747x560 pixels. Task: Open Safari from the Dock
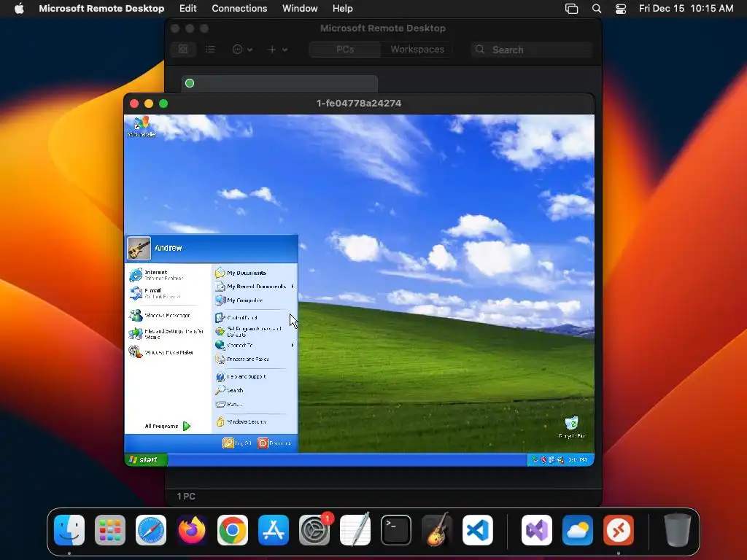151,530
